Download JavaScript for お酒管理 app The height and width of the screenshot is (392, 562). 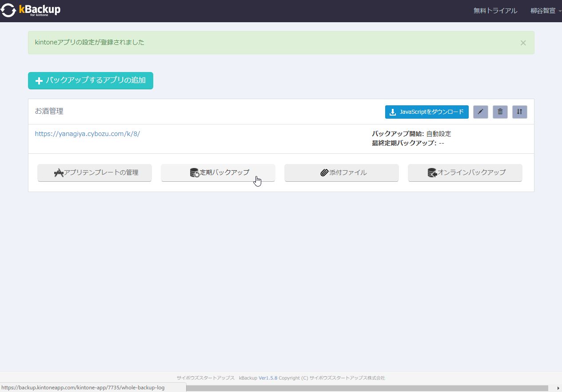[x=427, y=112]
